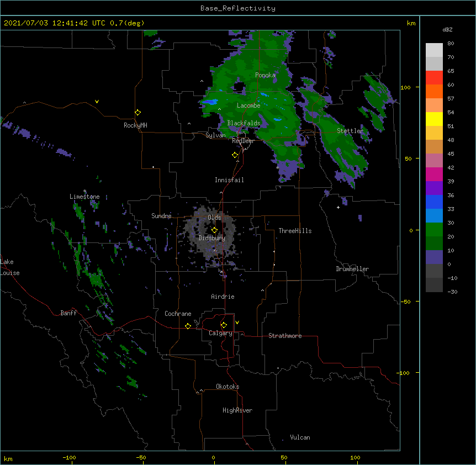Click the -100 tick label on bottom axis
476x465 pixels.
69,457
